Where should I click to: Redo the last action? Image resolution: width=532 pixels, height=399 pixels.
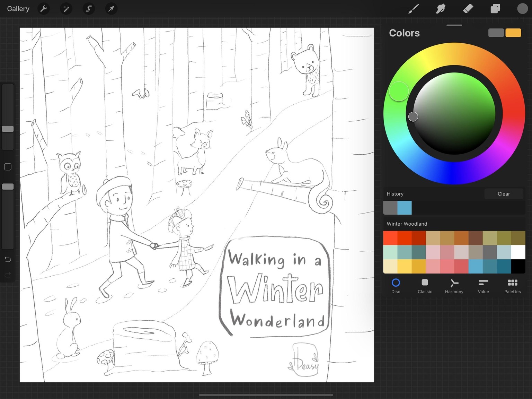[x=8, y=275]
